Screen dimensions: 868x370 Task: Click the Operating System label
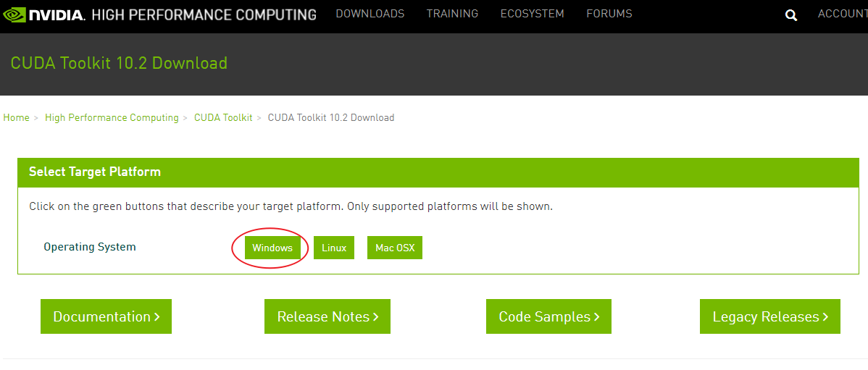[x=90, y=247]
